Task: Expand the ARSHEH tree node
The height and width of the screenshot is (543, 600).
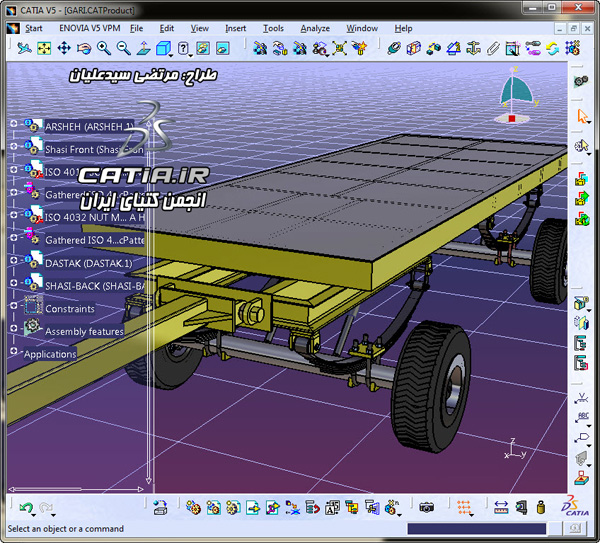Action: tap(14, 123)
